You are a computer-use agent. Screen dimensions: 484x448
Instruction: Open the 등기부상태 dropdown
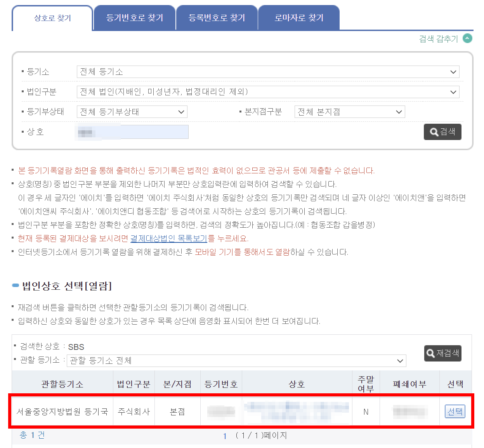point(132,112)
